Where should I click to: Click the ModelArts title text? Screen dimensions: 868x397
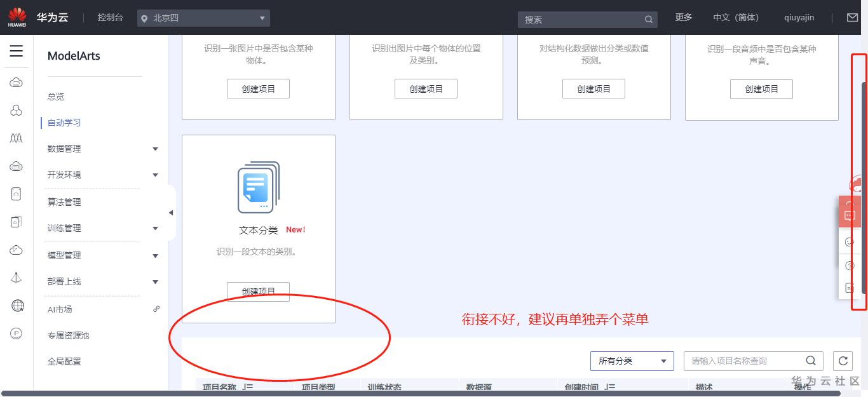click(x=74, y=56)
